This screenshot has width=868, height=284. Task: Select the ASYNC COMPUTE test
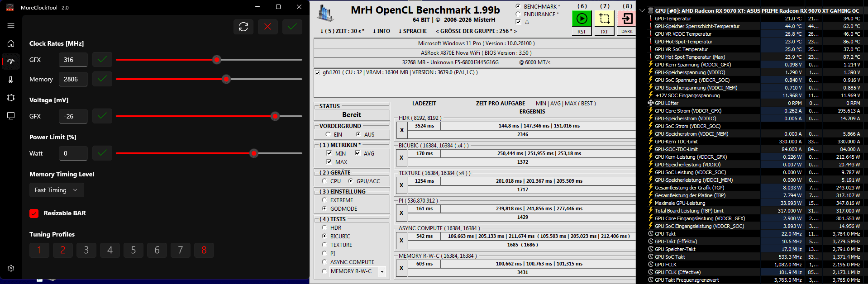pyautogui.click(x=324, y=262)
